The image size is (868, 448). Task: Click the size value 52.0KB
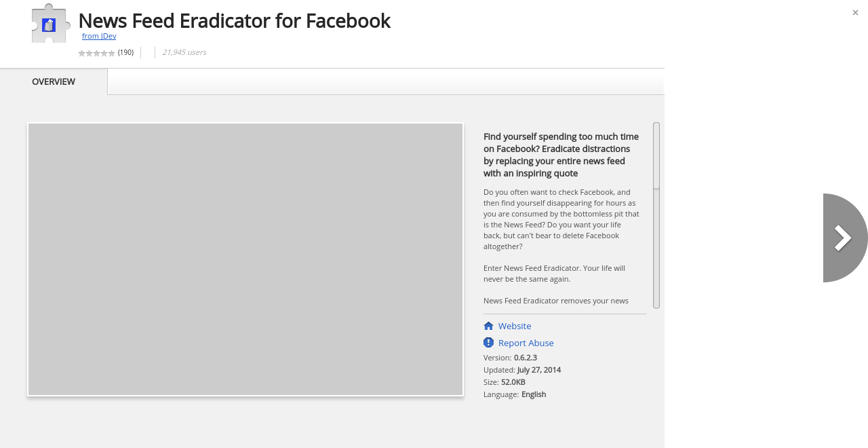513,382
